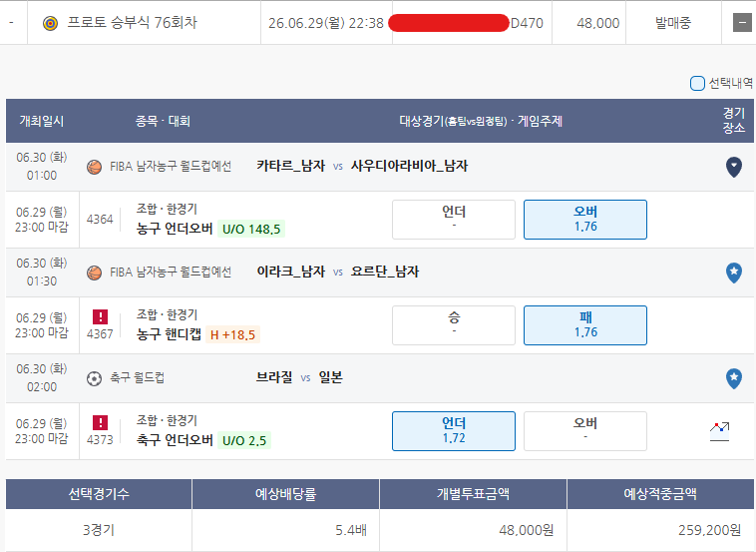Click the 경기 장소 column header
This screenshot has width=756, height=552.
coord(733,121)
